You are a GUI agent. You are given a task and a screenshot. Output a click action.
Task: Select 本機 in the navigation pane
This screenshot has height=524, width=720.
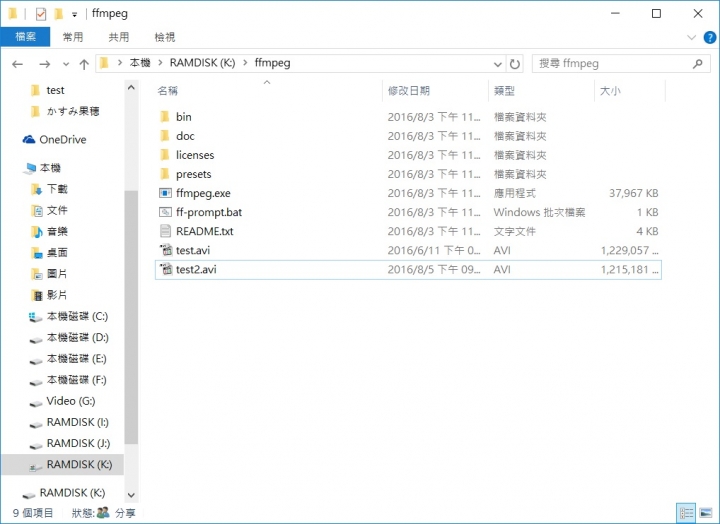[x=50, y=168]
